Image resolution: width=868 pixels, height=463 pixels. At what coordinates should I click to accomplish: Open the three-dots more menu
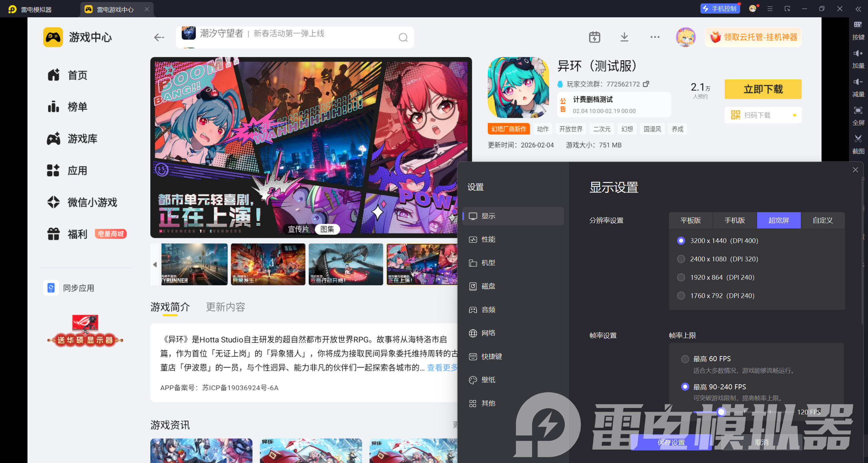[655, 37]
